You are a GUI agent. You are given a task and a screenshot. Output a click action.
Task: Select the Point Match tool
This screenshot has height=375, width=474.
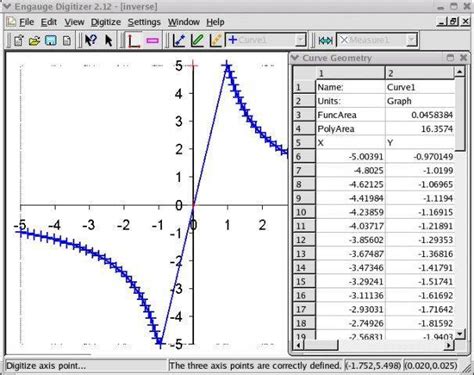tap(216, 40)
